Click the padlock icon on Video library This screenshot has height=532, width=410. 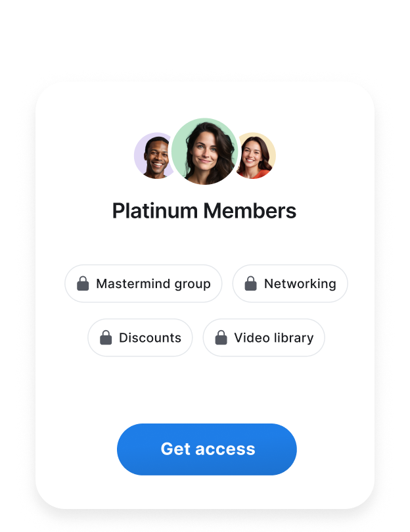coord(221,337)
